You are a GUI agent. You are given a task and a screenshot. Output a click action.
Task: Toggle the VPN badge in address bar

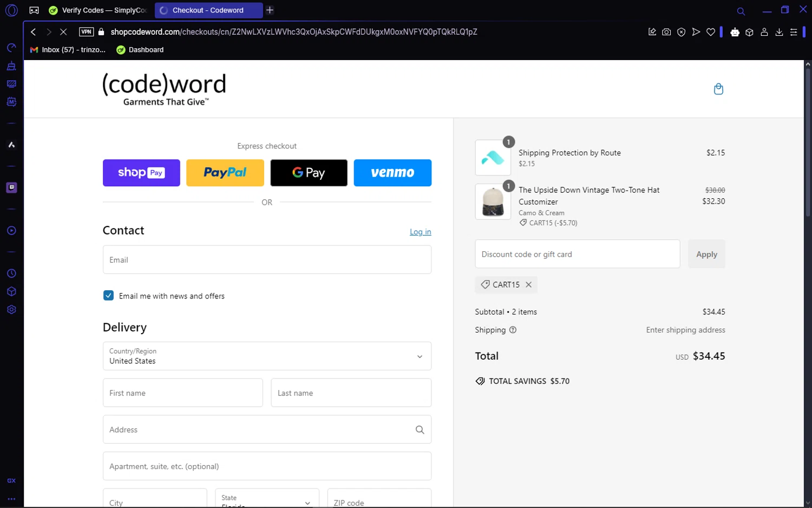(86, 32)
